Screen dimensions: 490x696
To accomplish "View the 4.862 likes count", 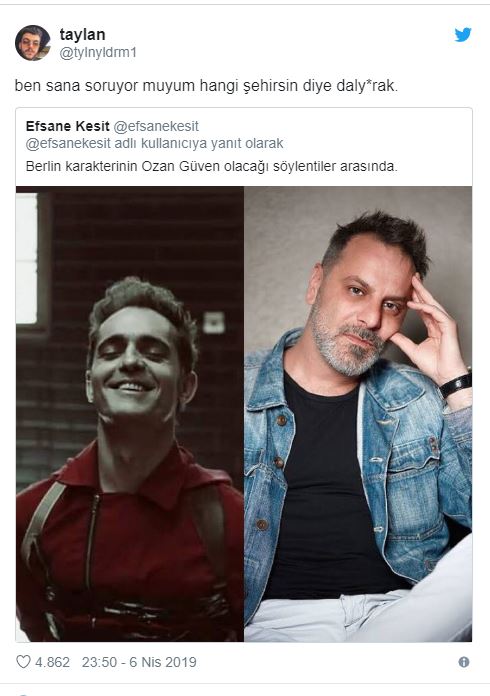I will [x=52, y=662].
